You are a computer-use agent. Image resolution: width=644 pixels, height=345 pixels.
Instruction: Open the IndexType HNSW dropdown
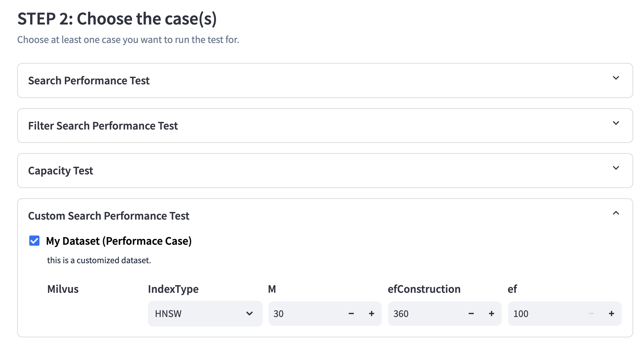click(205, 314)
